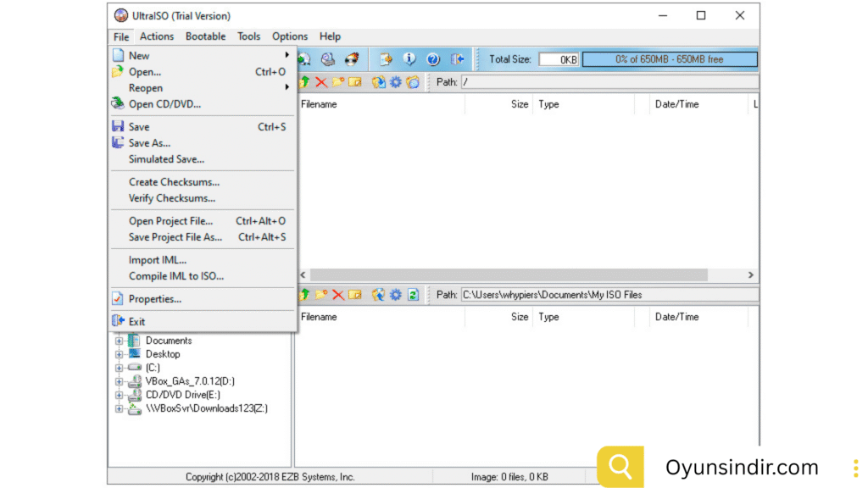
Task: Click the blue question mark Help icon
Action: pos(433,59)
